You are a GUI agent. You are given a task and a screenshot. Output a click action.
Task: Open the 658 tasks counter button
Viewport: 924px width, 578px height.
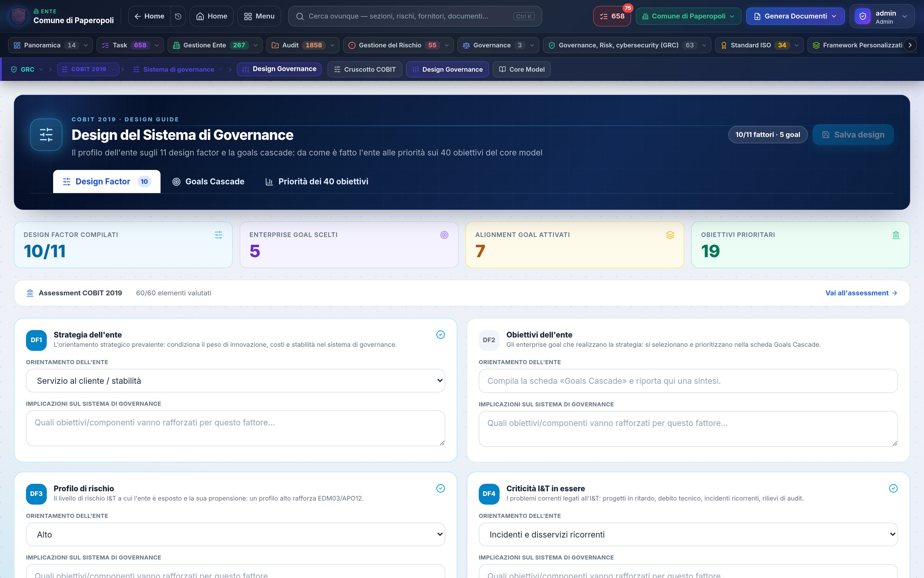point(612,16)
